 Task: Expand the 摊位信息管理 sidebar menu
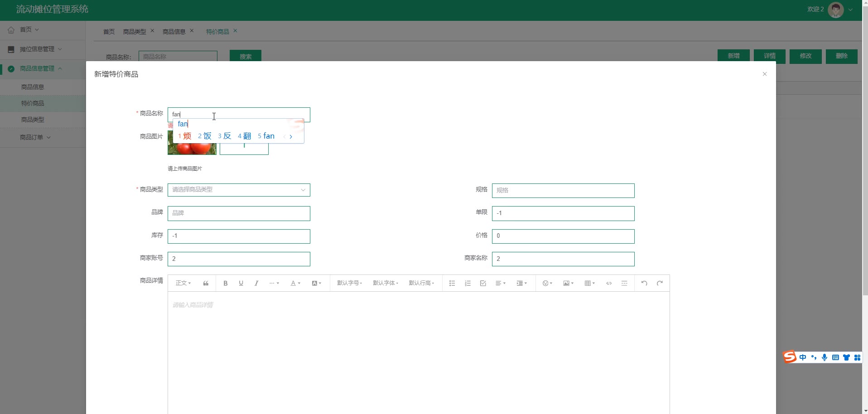tap(43, 49)
